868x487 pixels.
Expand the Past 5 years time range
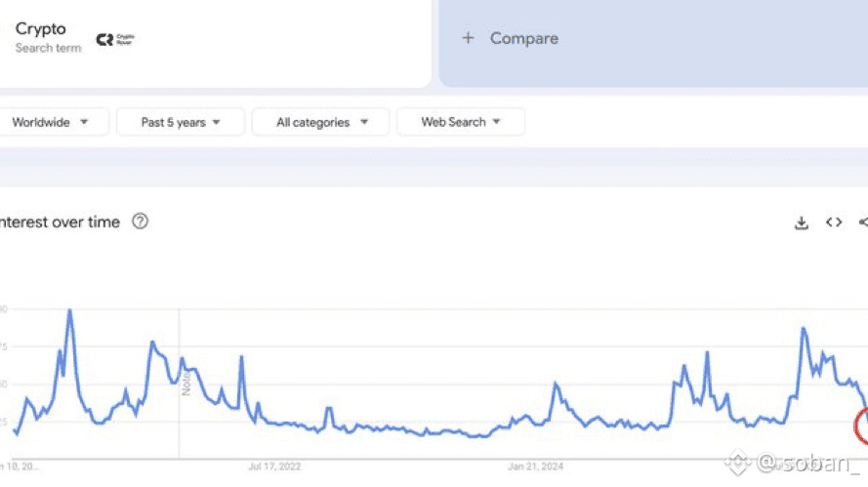(180, 122)
